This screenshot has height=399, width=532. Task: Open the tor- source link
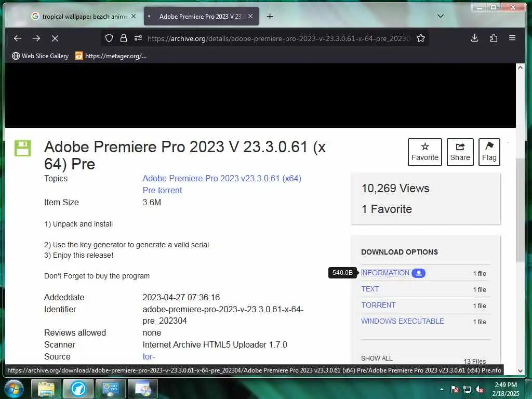pos(149,356)
